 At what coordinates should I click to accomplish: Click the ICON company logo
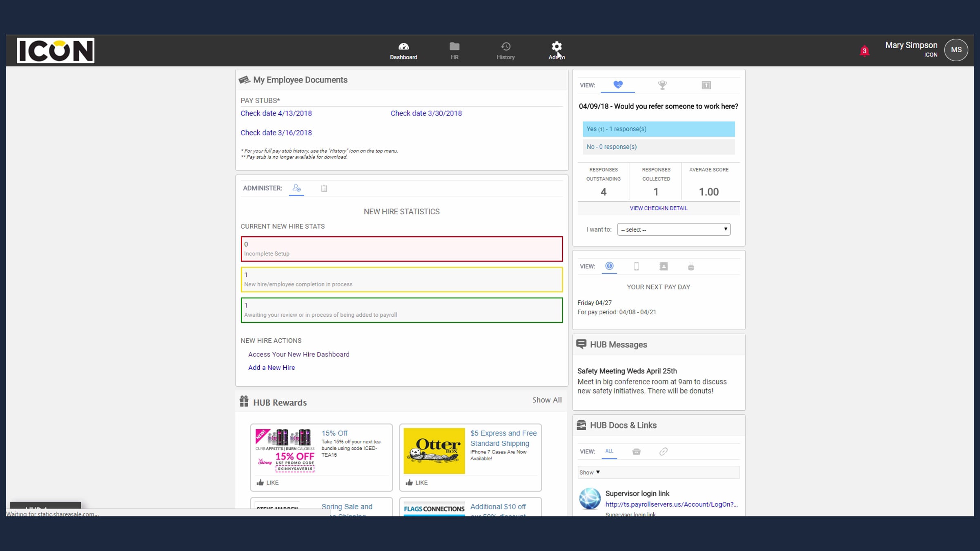tap(56, 51)
